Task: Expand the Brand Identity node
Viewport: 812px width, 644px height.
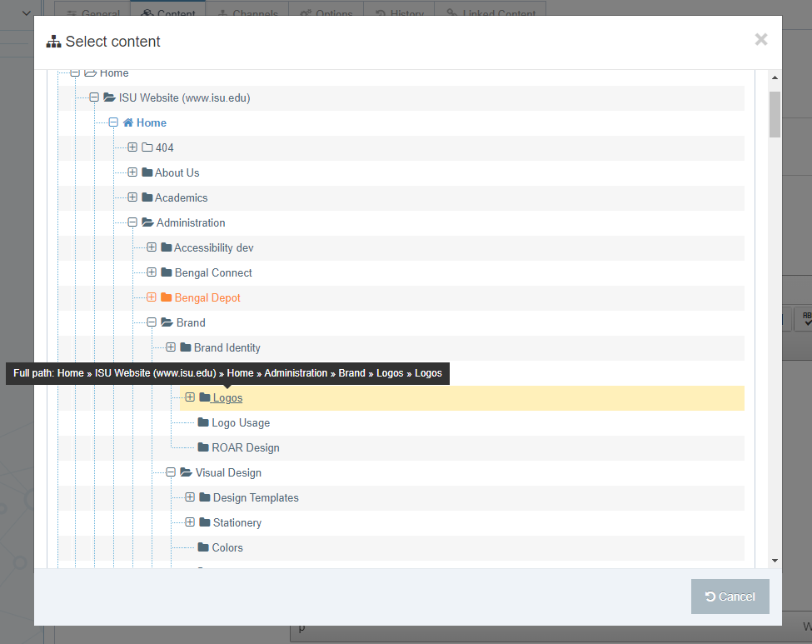Action: click(171, 347)
